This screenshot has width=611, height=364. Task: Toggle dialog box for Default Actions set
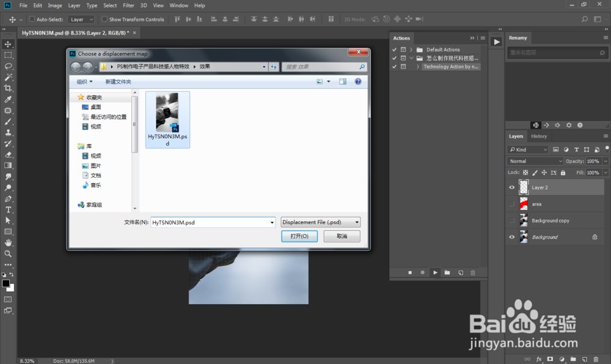(403, 49)
